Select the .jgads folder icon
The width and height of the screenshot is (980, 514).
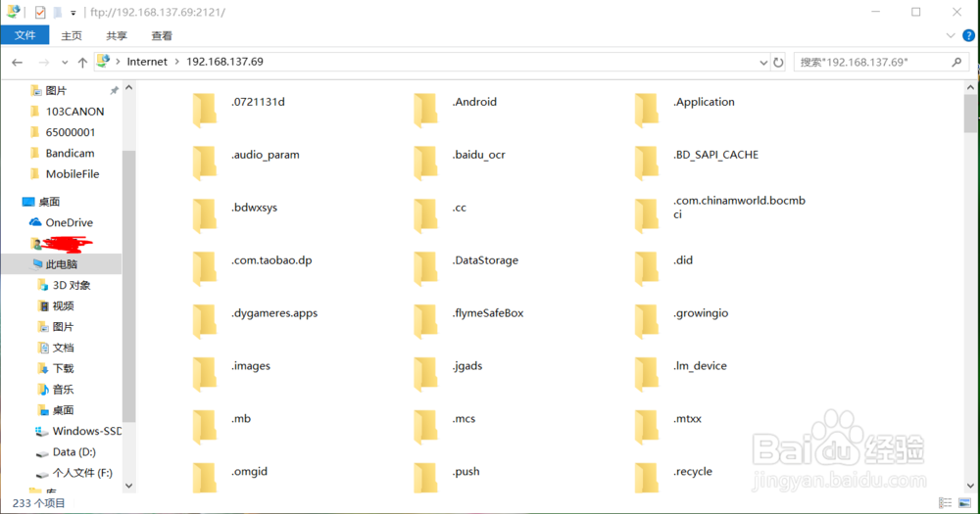[425, 374]
